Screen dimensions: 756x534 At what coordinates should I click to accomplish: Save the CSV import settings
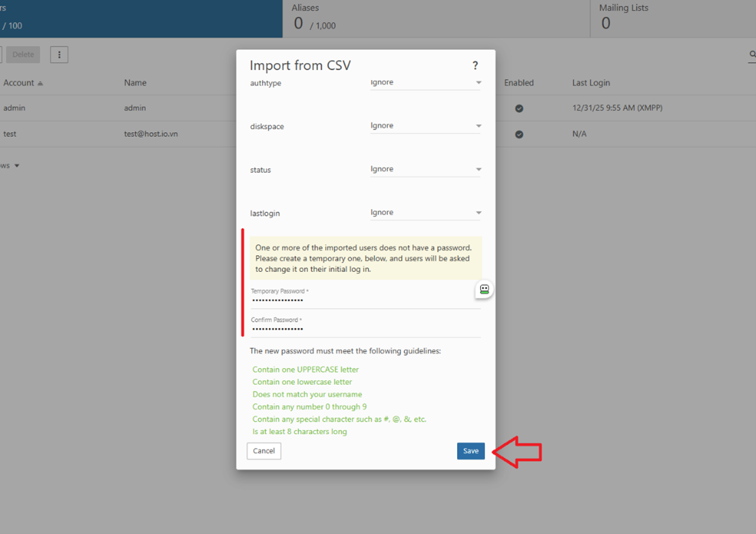[x=471, y=451]
